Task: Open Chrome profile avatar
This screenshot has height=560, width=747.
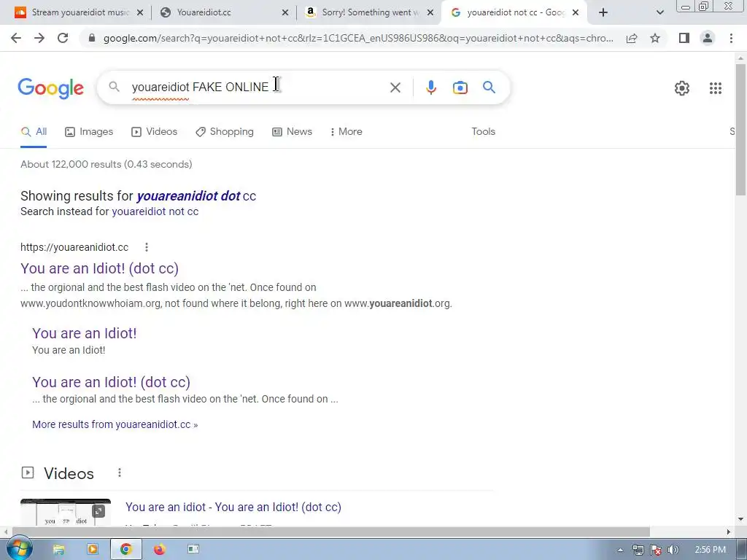Action: 708,38
